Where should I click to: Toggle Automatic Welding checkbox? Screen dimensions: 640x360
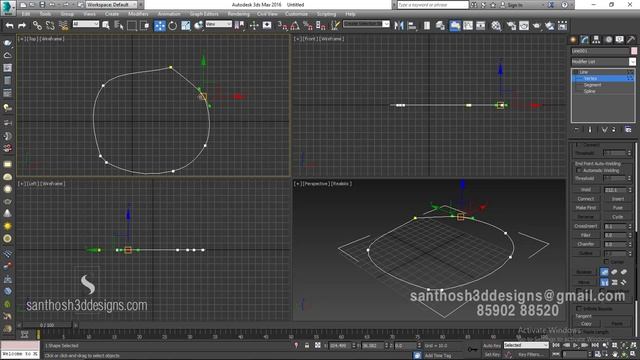coord(578,171)
